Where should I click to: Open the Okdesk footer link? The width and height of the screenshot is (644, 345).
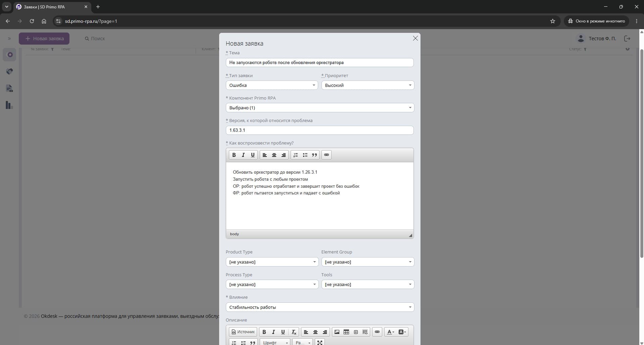click(49, 316)
